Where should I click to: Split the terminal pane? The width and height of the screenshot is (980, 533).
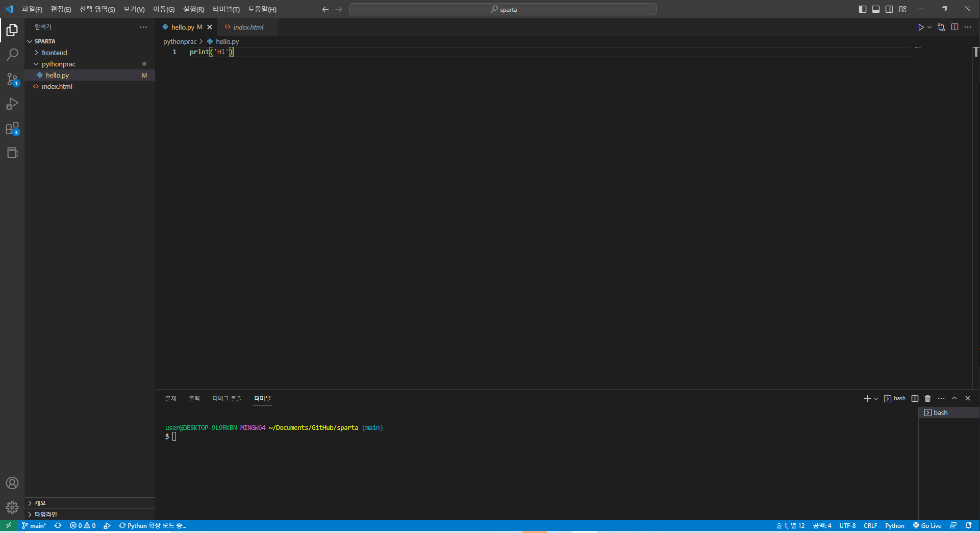[x=915, y=398]
